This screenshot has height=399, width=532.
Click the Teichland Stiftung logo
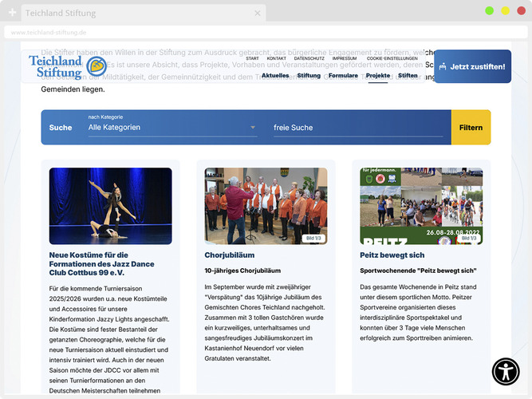click(x=68, y=66)
